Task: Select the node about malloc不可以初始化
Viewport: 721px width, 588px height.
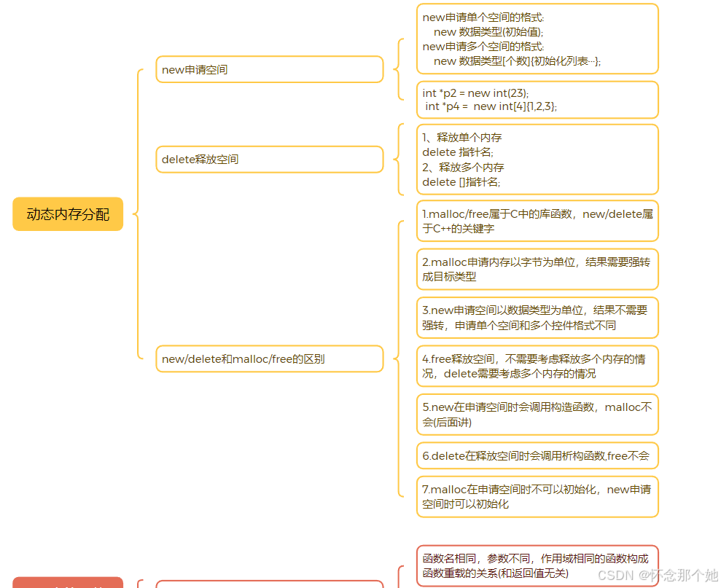Action: pyautogui.click(x=537, y=496)
